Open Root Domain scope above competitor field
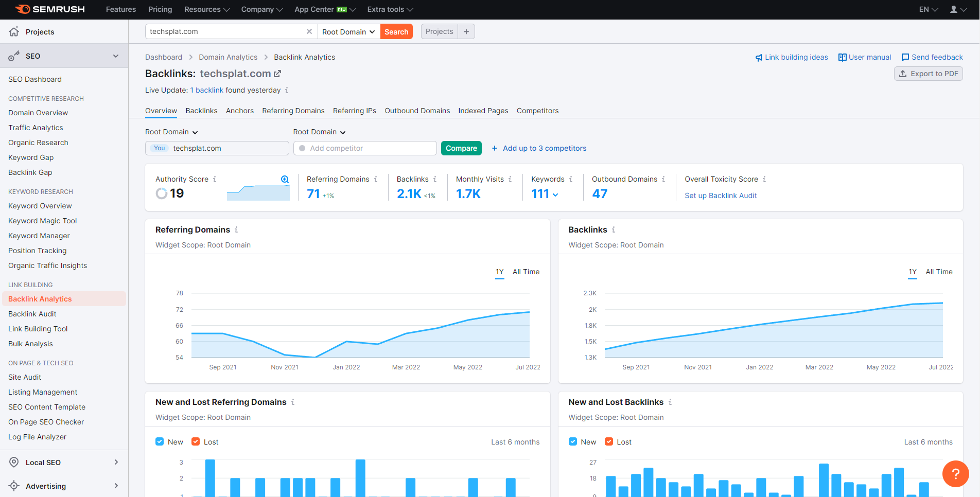This screenshot has width=980, height=497. coord(319,132)
